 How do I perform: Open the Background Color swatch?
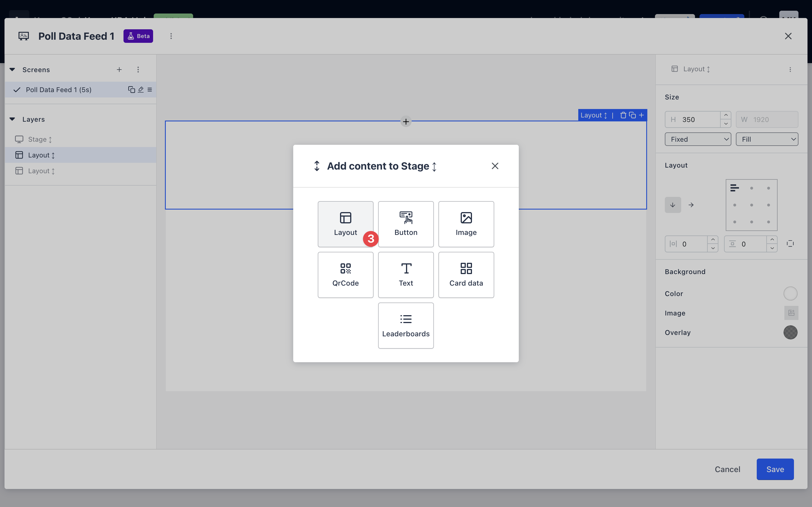coord(790,293)
